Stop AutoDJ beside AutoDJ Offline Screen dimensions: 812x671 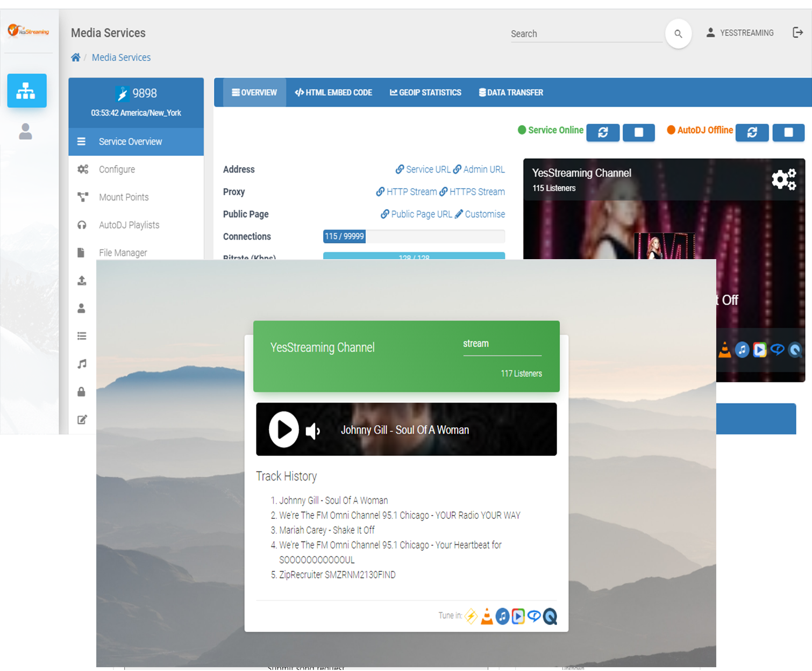(x=788, y=132)
